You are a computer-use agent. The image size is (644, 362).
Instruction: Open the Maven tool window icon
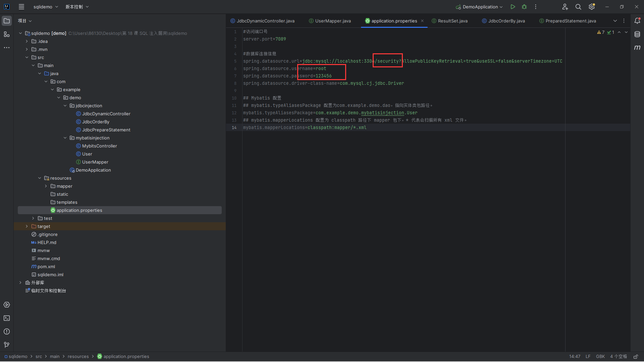(637, 48)
